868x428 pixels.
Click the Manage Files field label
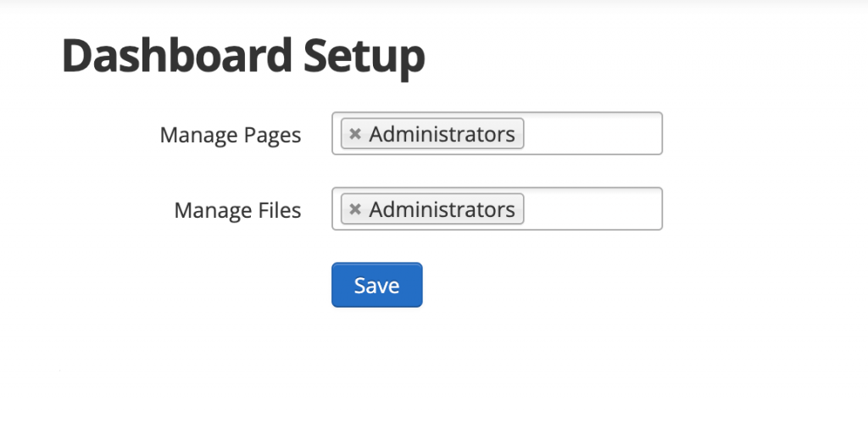[237, 210]
